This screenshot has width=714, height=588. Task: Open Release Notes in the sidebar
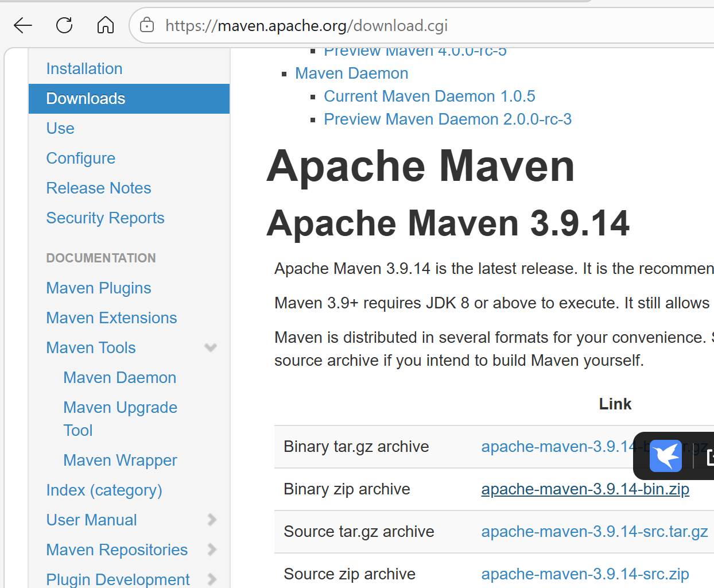coord(99,188)
